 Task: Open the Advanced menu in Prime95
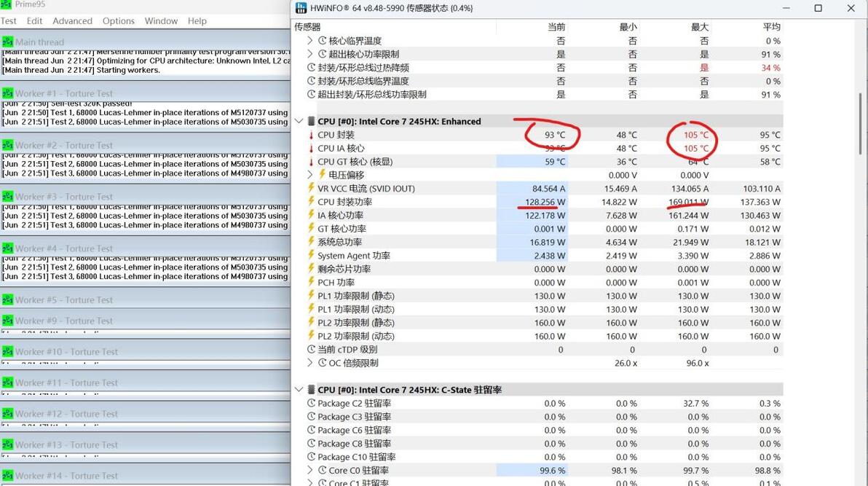[73, 21]
